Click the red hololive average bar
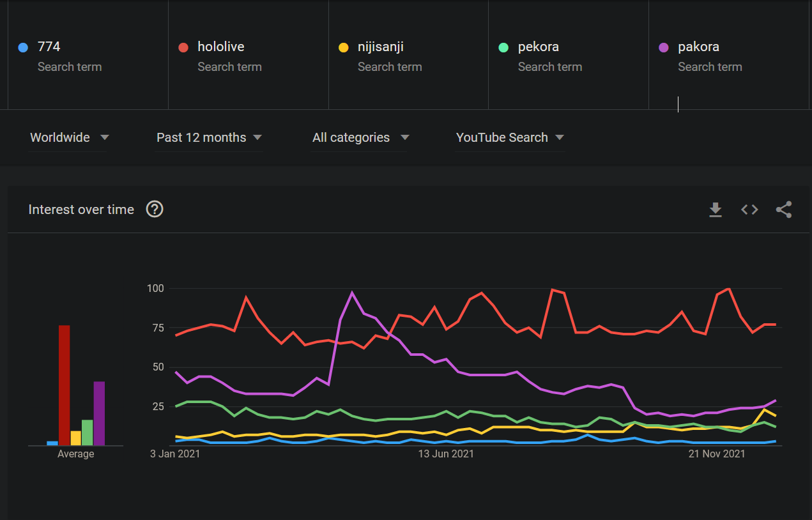 64,385
